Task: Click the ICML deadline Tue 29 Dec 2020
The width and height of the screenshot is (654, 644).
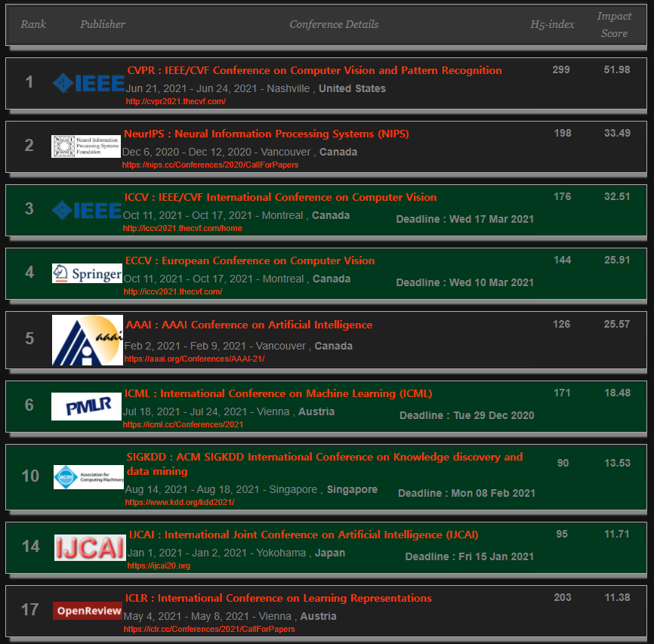Action: click(467, 415)
